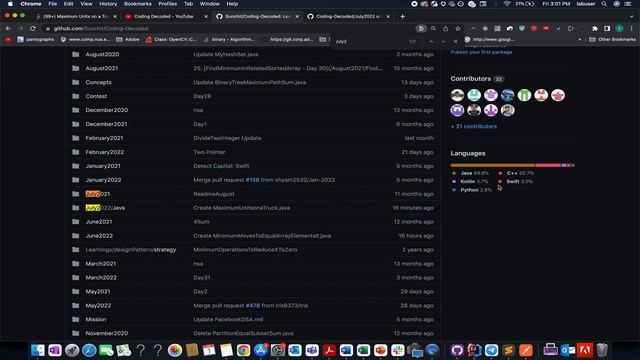This screenshot has height=360, width=640.
Task: Switch to the Coding-Decoded/July2022 tab
Action: click(x=348, y=16)
